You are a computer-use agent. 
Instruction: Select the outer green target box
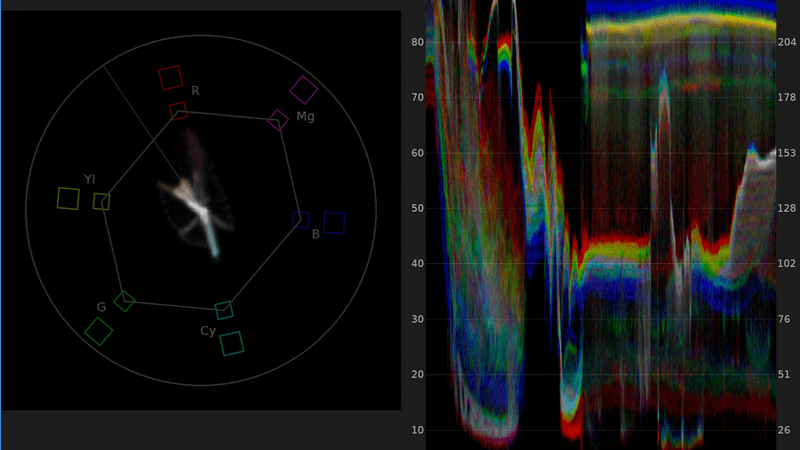point(98,331)
